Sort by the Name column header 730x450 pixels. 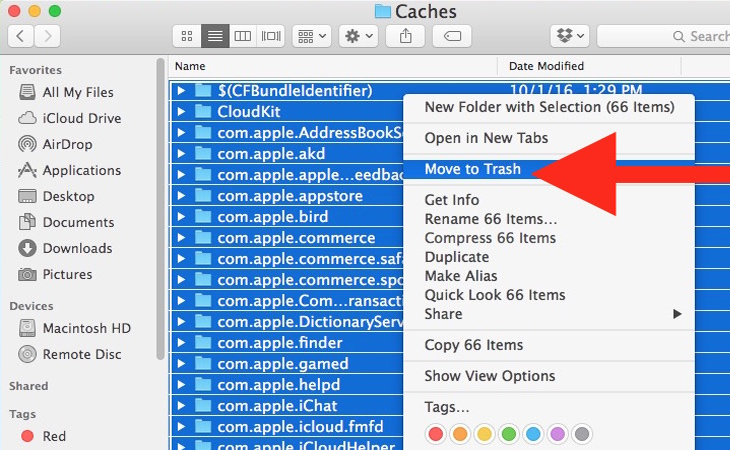(x=332, y=66)
